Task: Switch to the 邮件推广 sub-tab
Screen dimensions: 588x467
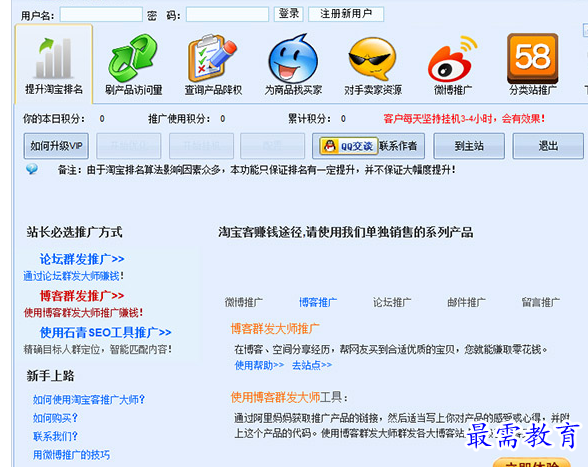Action: point(466,302)
